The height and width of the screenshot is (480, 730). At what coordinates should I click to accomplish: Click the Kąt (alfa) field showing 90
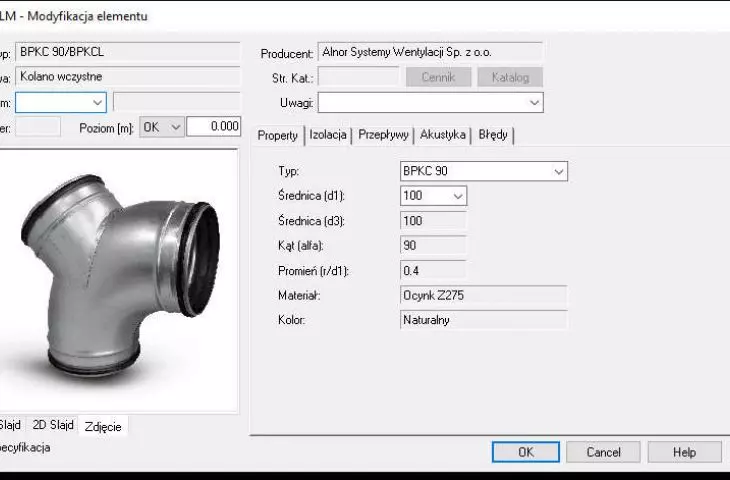tap(433, 245)
